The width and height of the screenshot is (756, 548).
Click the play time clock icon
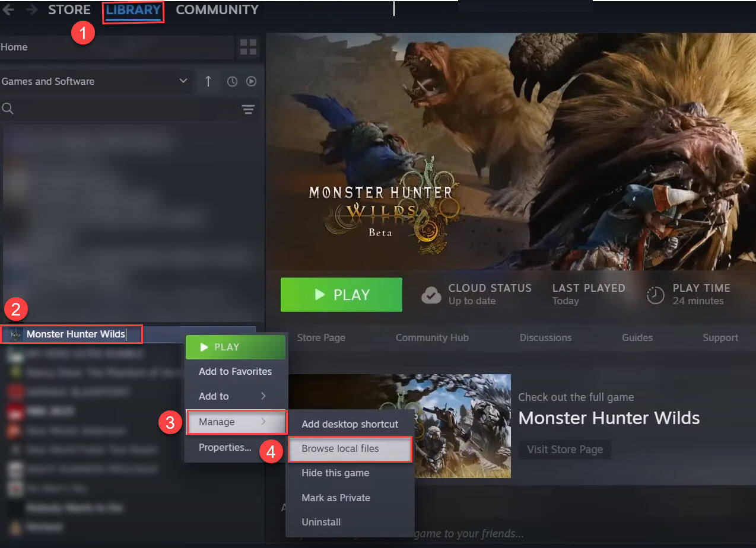655,295
